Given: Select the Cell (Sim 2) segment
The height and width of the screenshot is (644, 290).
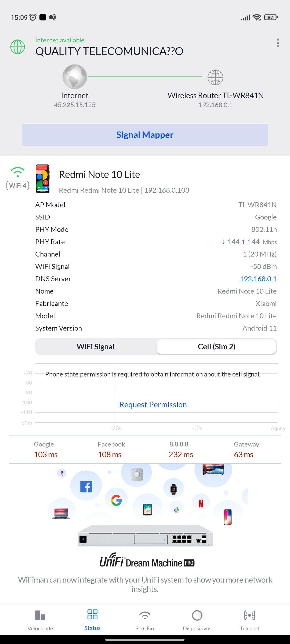Looking at the screenshot, I should 216,347.
